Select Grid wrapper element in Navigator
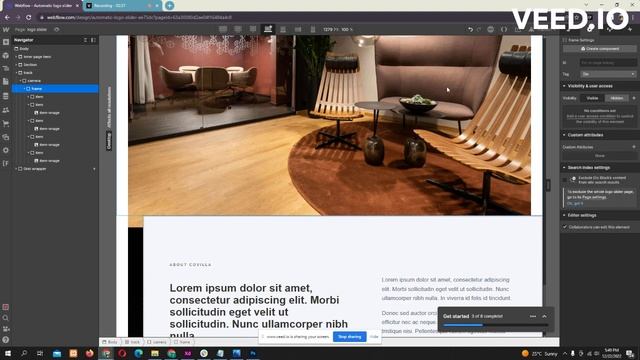 coord(35,169)
